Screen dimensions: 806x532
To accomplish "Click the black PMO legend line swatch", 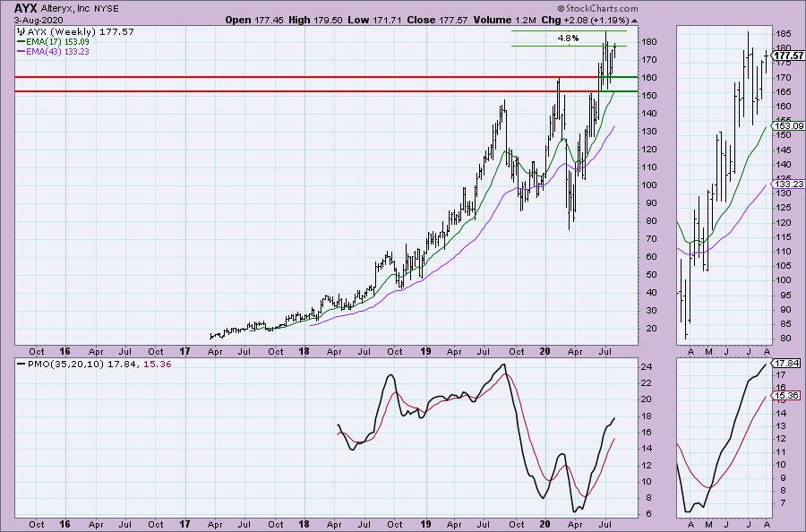I will 21,364.
